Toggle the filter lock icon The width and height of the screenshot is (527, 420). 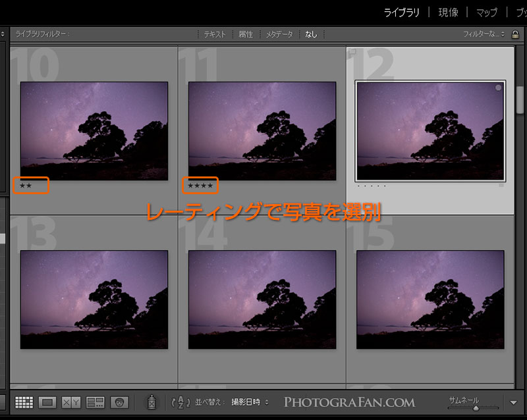click(515, 34)
